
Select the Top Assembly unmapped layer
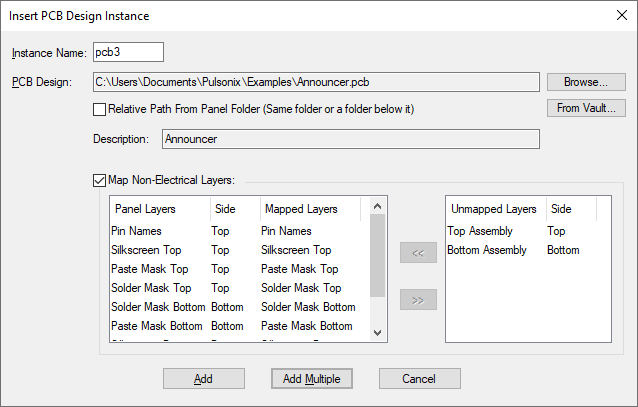(x=482, y=231)
